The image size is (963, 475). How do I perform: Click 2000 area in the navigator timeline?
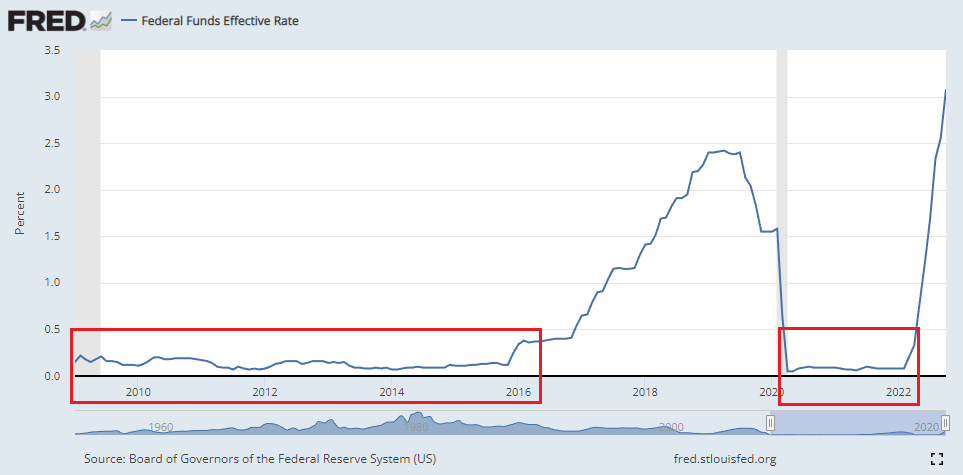(672, 427)
